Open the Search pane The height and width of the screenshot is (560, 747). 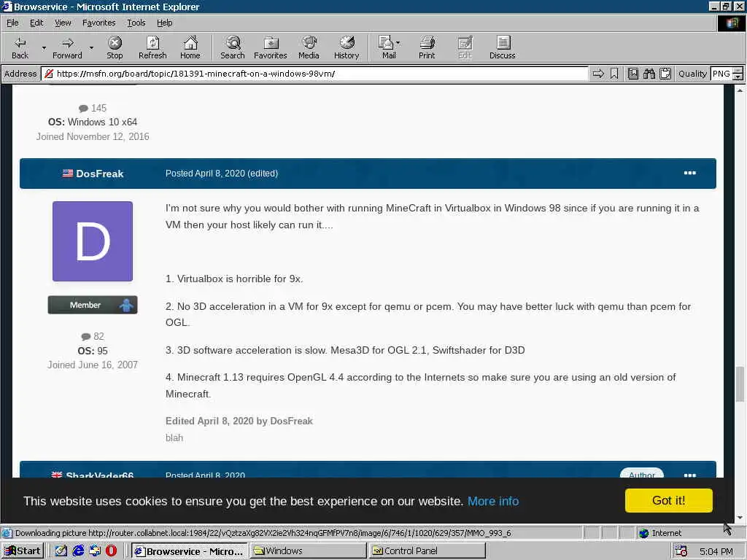coord(233,47)
